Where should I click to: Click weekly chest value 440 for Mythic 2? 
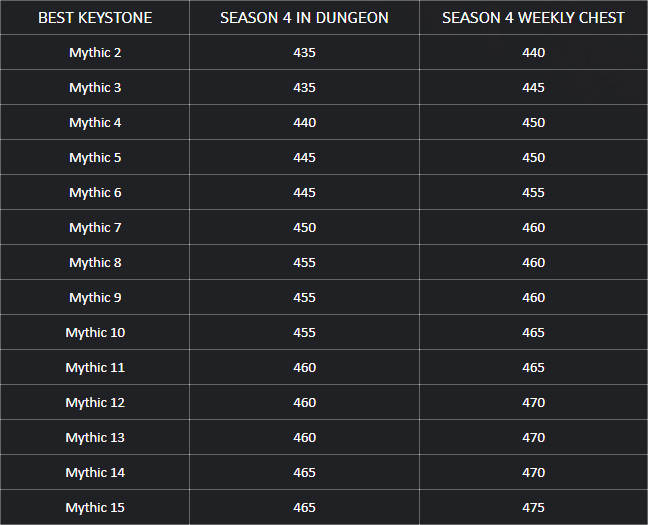click(x=533, y=52)
